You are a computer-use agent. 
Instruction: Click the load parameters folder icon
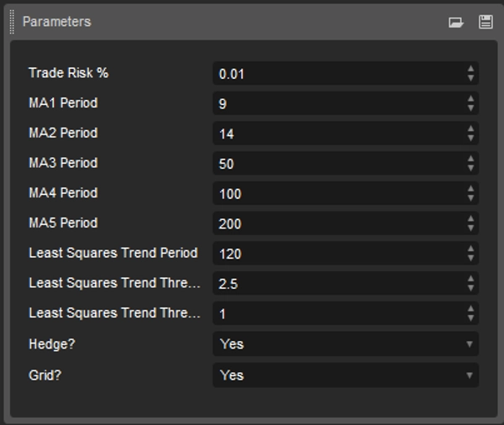click(x=456, y=23)
